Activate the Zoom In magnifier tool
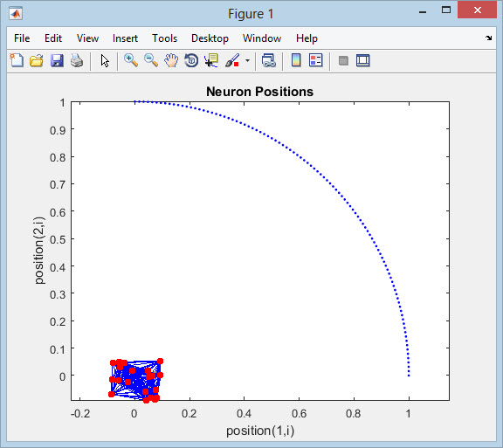This screenshot has height=448, width=503. point(131,60)
